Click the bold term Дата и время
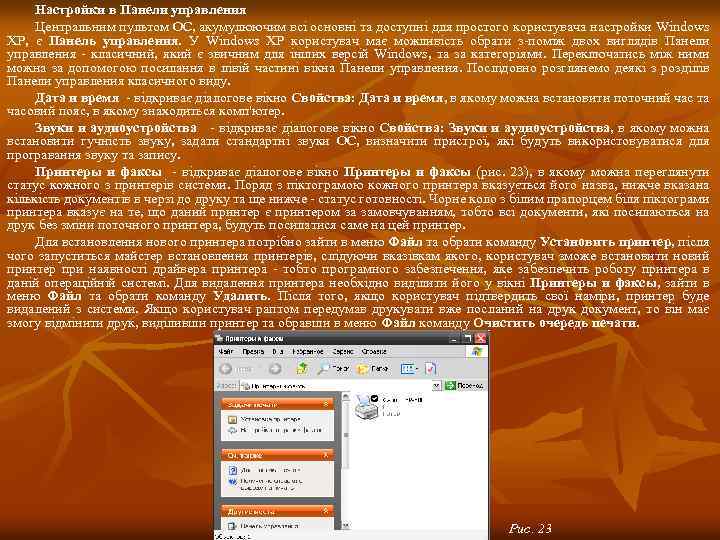The image size is (720, 540). tap(77, 98)
